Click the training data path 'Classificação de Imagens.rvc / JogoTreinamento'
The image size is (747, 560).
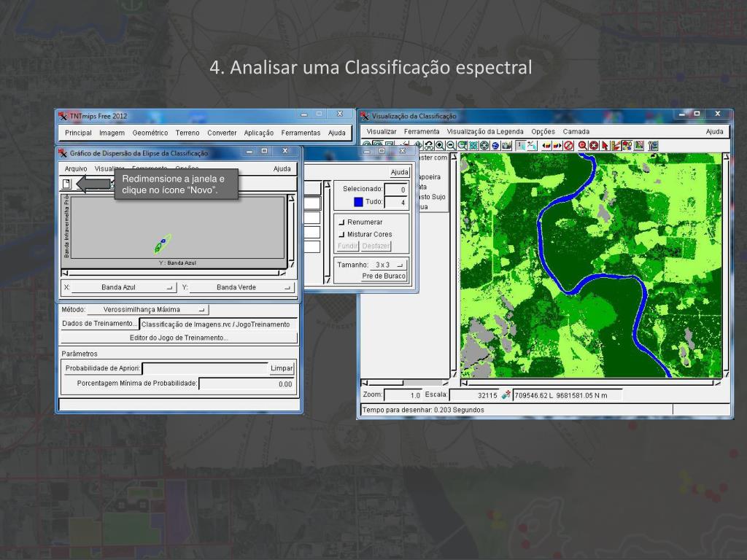click(216, 324)
